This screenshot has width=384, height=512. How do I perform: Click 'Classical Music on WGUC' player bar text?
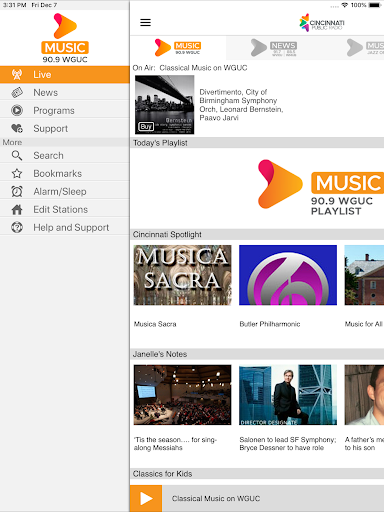[x=216, y=498]
